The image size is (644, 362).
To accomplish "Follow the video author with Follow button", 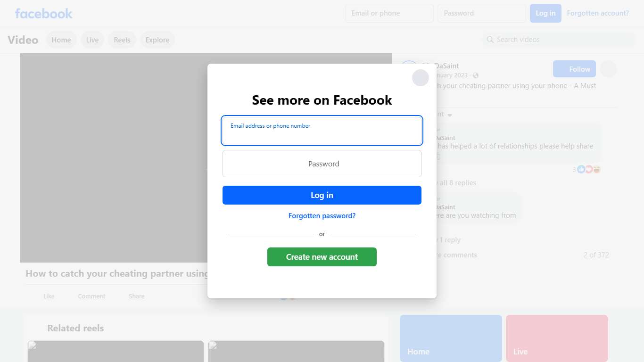I will point(574,69).
